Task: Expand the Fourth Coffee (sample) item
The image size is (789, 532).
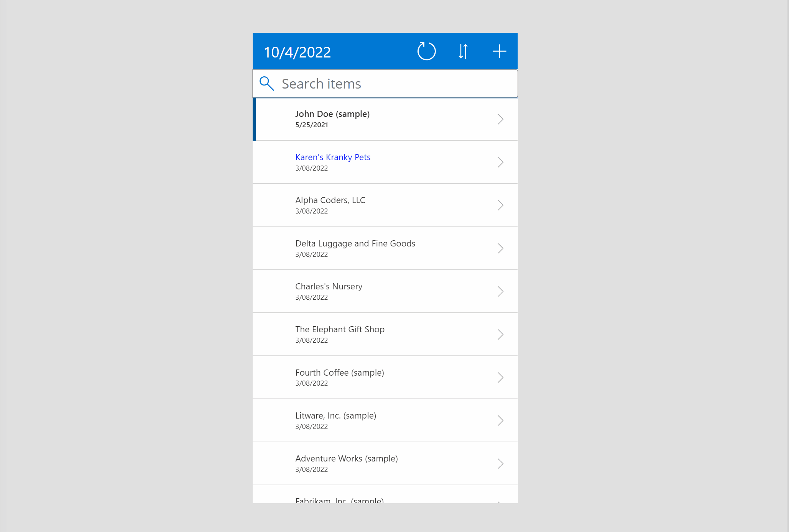Action: pos(500,377)
